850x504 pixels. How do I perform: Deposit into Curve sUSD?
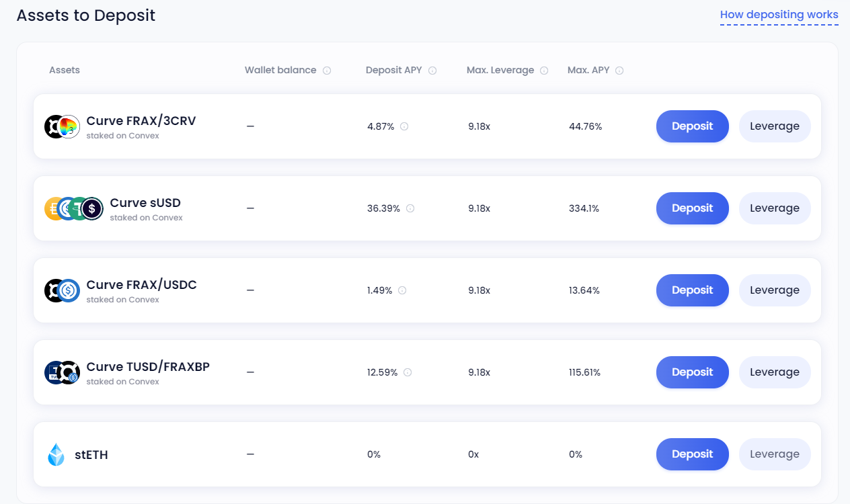click(693, 208)
